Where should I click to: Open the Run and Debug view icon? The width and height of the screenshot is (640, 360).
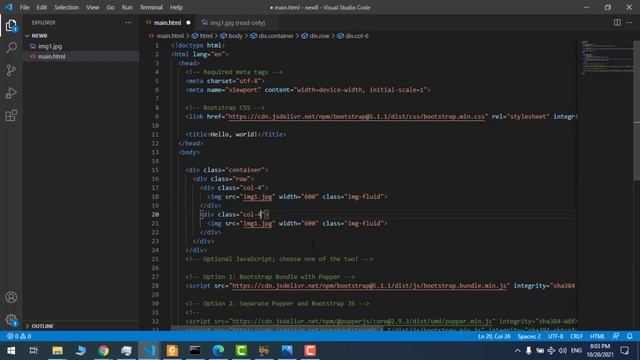pyautogui.click(x=11, y=93)
